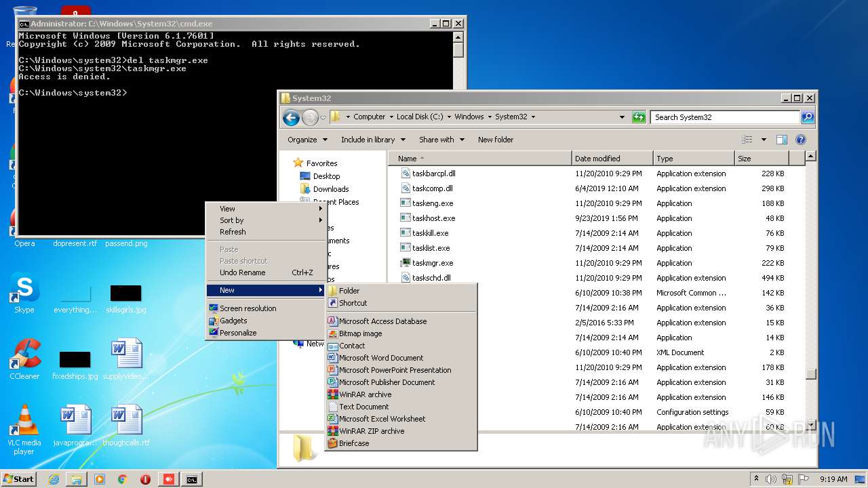Click the Action Center flag tray icon
The height and width of the screenshot is (488, 868).
tap(805, 479)
